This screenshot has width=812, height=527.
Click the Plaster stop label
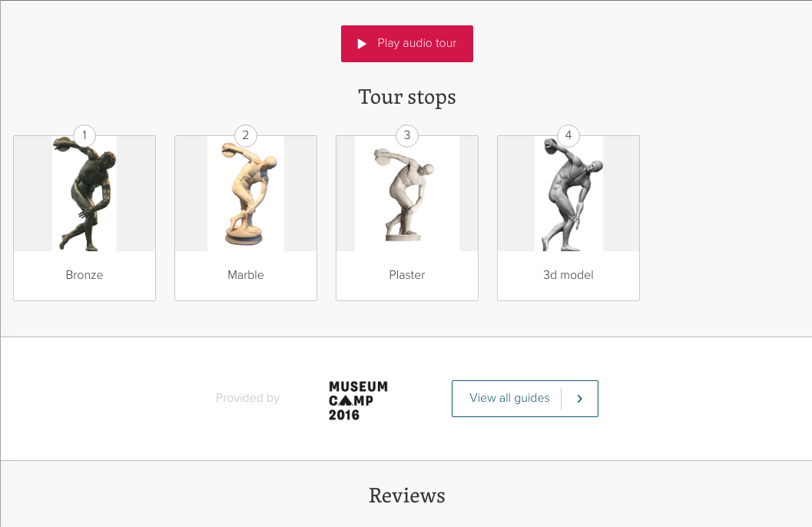(407, 275)
